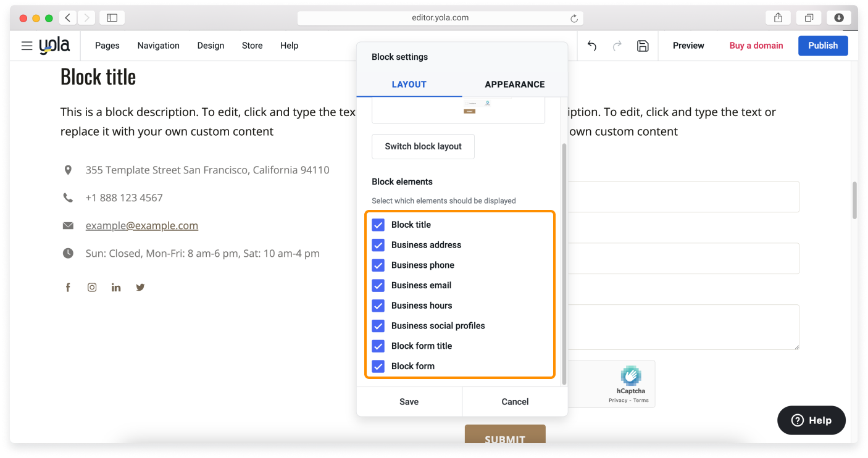
Task: Click the Switch block layout button
Action: point(423,146)
